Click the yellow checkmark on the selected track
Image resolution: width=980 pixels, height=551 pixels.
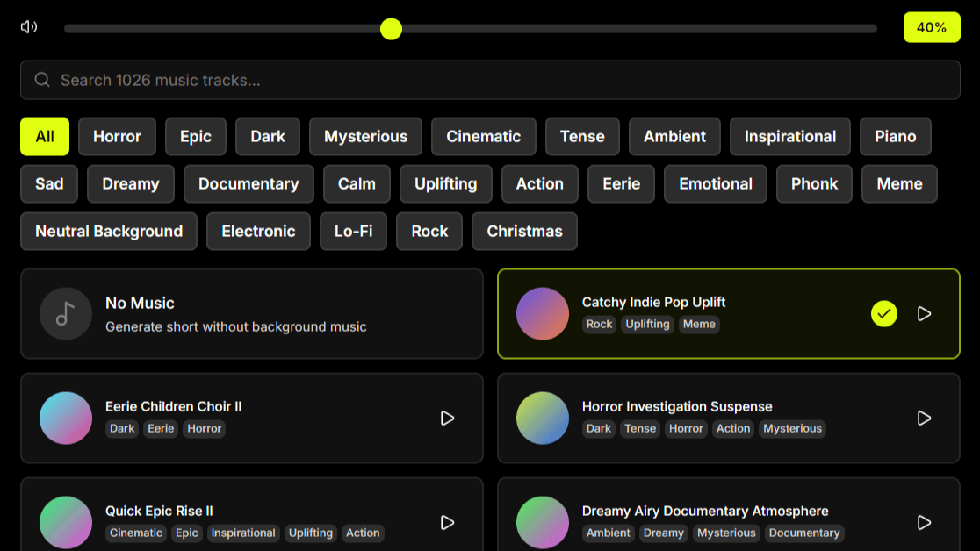884,313
